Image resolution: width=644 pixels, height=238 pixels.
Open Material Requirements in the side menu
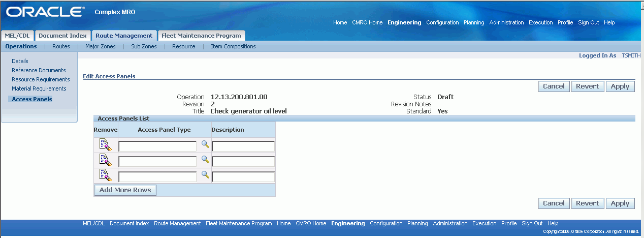(39, 88)
